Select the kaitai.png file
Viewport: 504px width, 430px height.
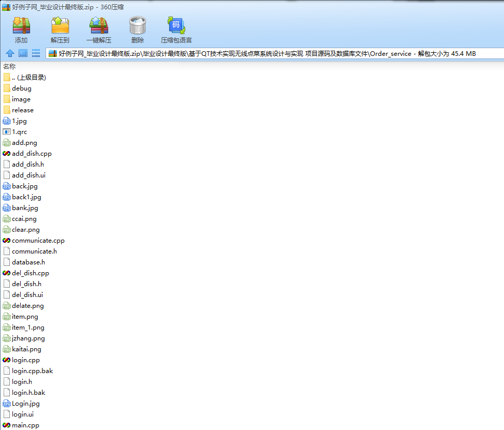point(22,349)
